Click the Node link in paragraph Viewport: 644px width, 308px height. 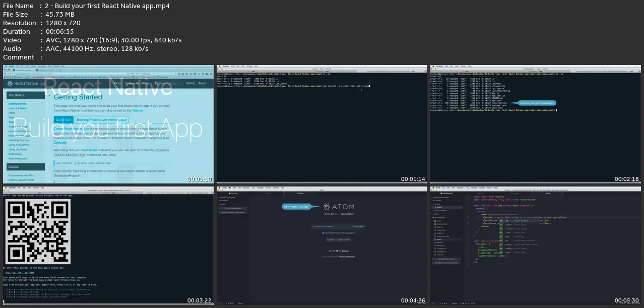93,150
